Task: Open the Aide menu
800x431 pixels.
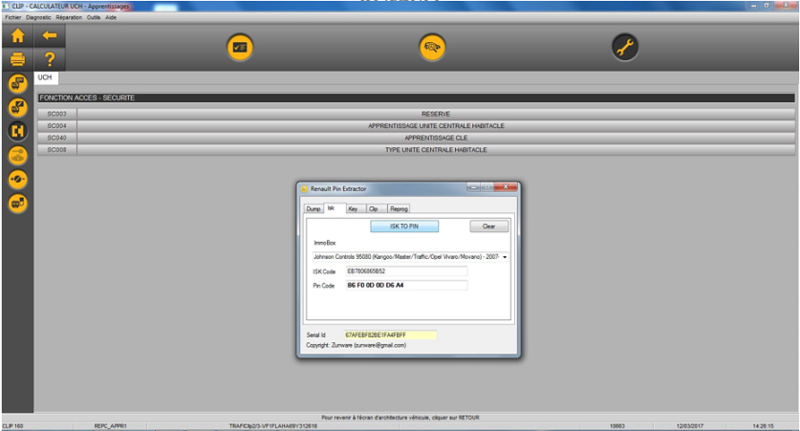Action: 111,17
